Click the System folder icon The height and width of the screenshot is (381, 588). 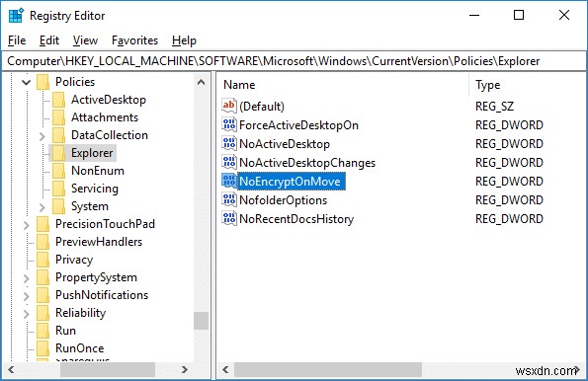pyautogui.click(x=58, y=206)
